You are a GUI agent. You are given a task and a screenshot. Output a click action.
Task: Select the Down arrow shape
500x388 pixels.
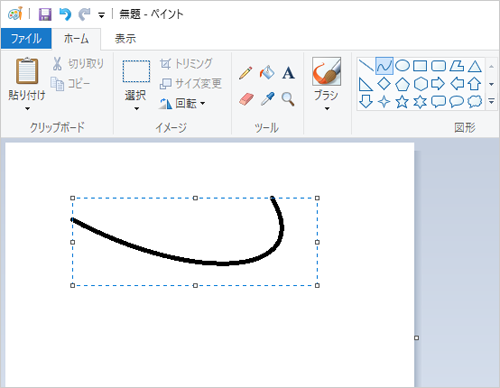pyautogui.click(x=366, y=102)
